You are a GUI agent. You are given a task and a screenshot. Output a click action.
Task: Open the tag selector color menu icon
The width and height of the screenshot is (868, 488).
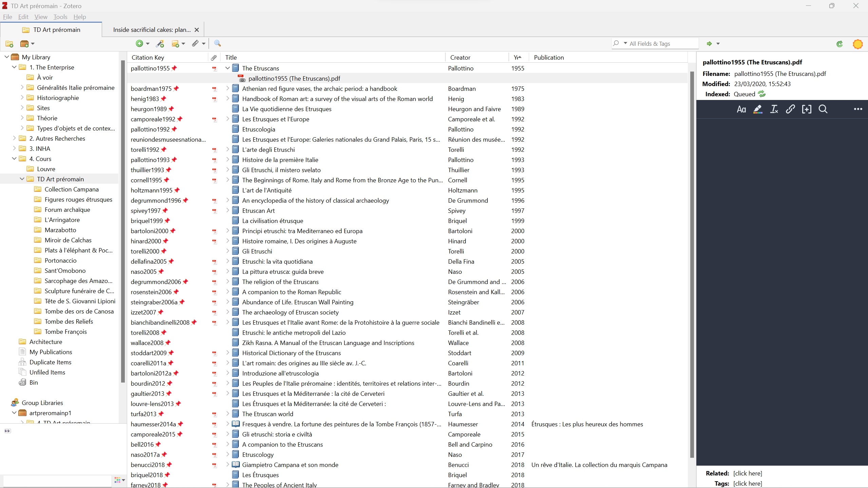coord(120,480)
